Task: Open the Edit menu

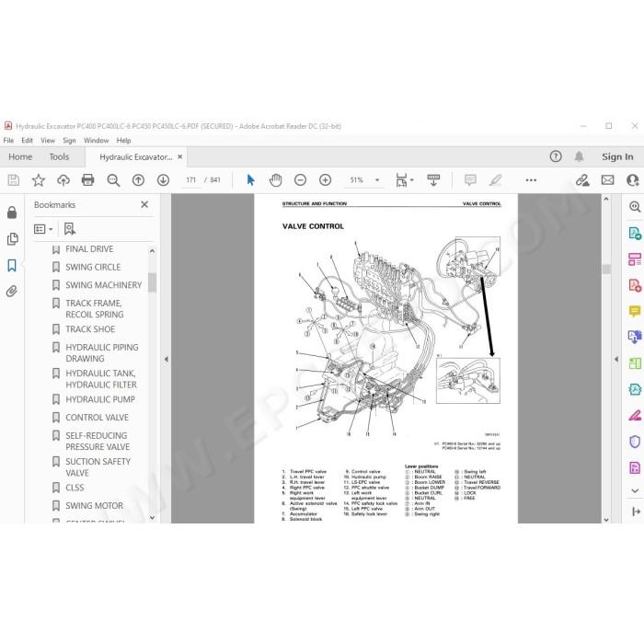Action: click(27, 141)
